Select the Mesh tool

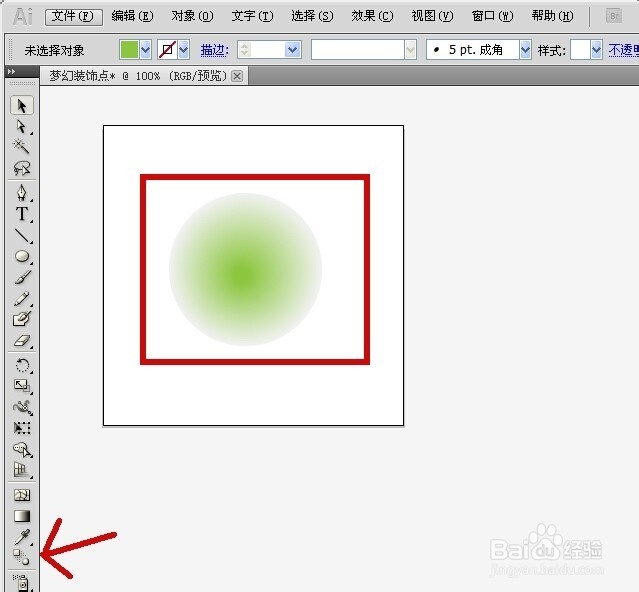click(22, 495)
